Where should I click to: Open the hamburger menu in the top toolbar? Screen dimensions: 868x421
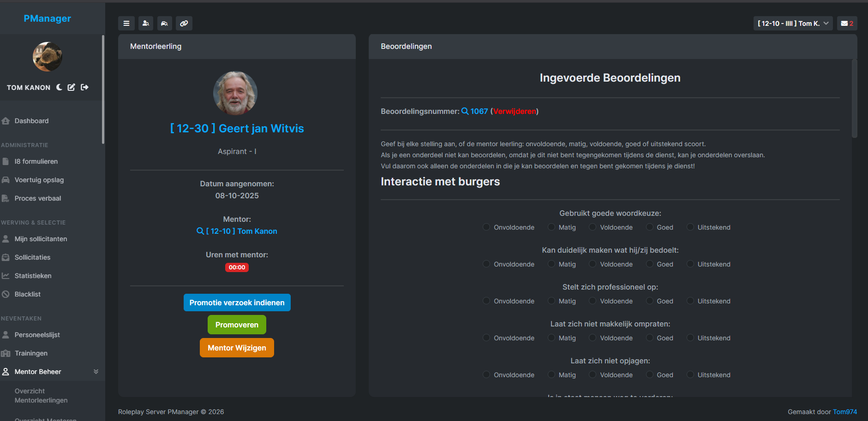point(126,23)
